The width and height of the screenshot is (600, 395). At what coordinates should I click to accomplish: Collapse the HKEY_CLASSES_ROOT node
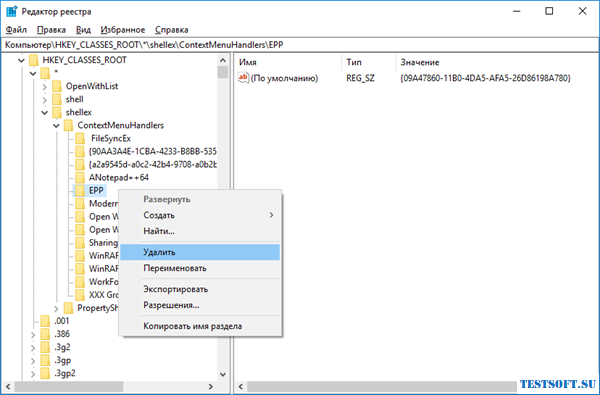pos(21,60)
